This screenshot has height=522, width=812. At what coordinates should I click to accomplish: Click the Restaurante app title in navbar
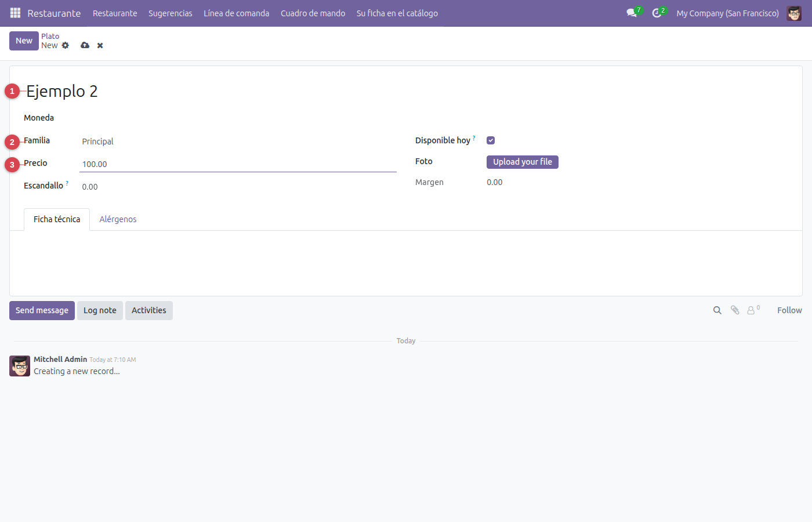[x=54, y=13]
